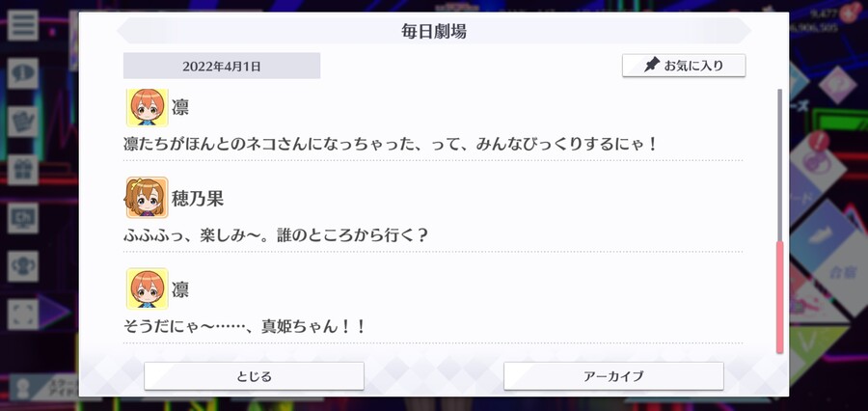Open the notepad missions icon in sidebar
Viewport: 868px width, 411px height.
click(x=23, y=122)
